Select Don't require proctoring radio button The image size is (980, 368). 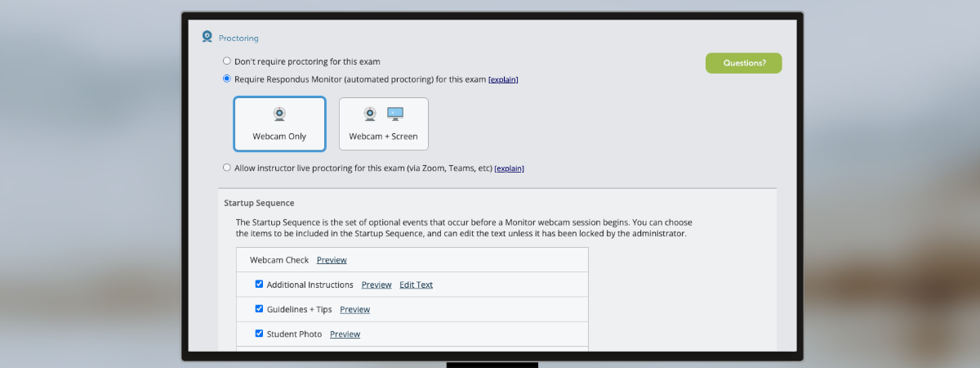point(227,61)
